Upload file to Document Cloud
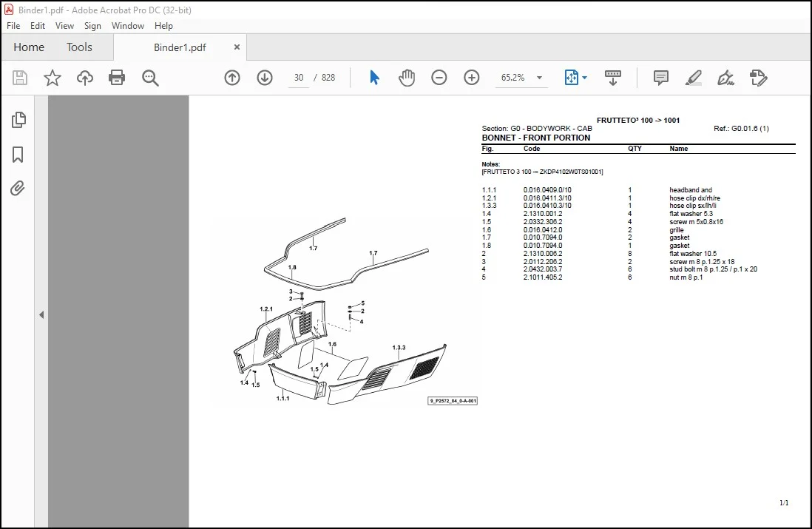 [x=85, y=78]
